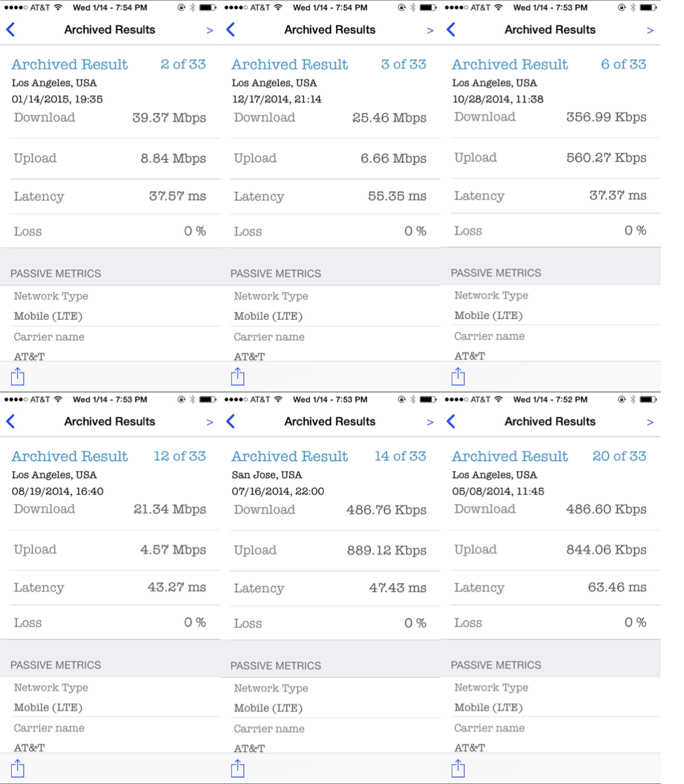684x784 pixels.
Task: Tap share icon below result 3 of 33
Action: click(238, 376)
